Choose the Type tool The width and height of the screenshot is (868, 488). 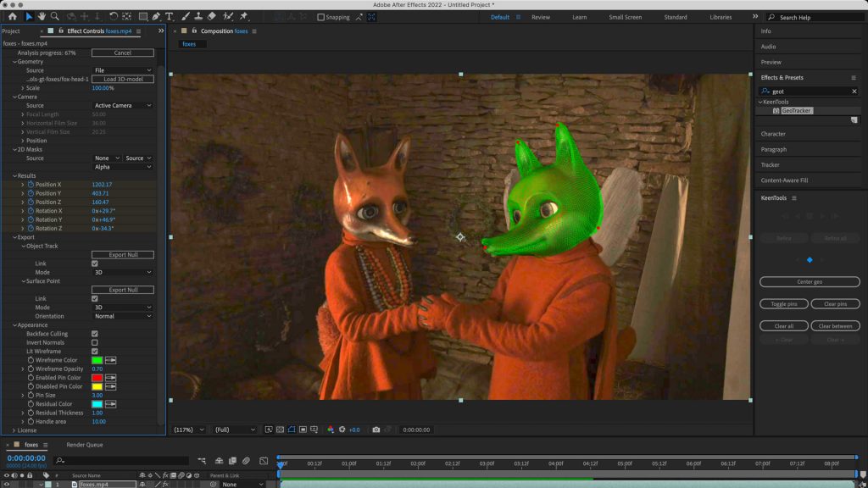[170, 16]
